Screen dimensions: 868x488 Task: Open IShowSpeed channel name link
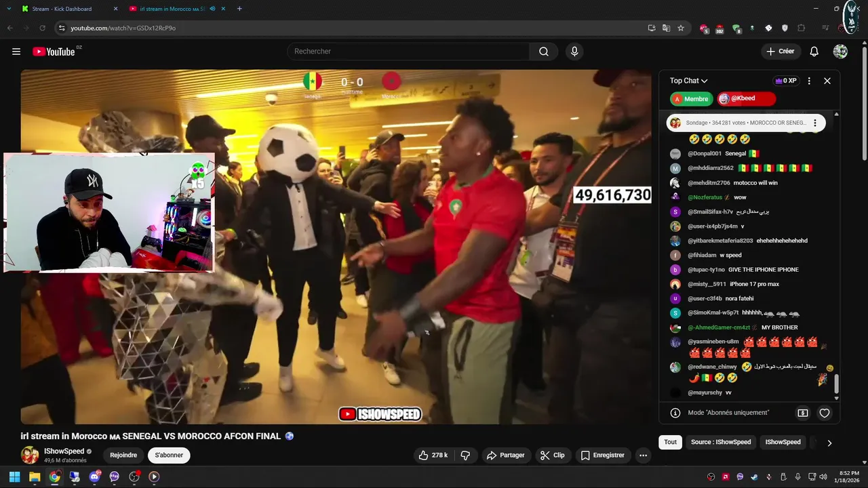click(64, 451)
